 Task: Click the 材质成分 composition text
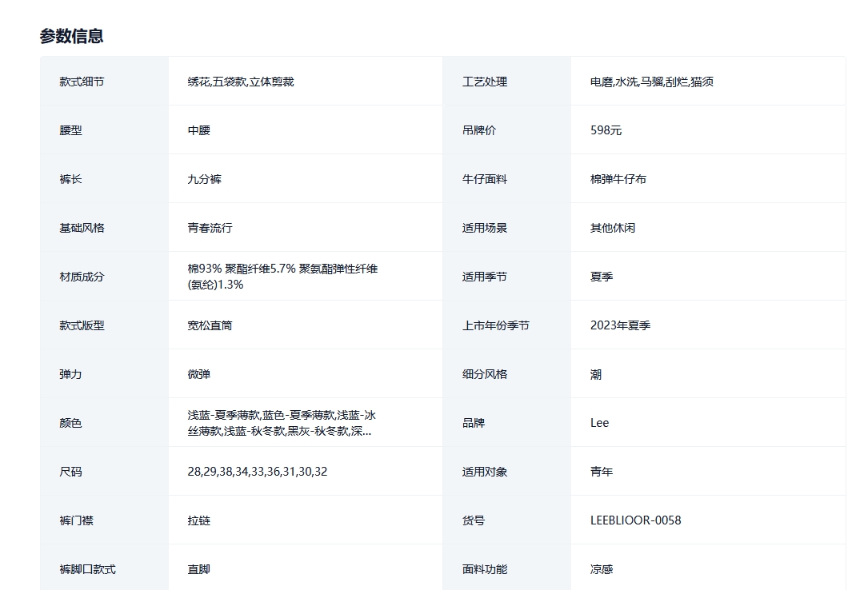(282, 277)
